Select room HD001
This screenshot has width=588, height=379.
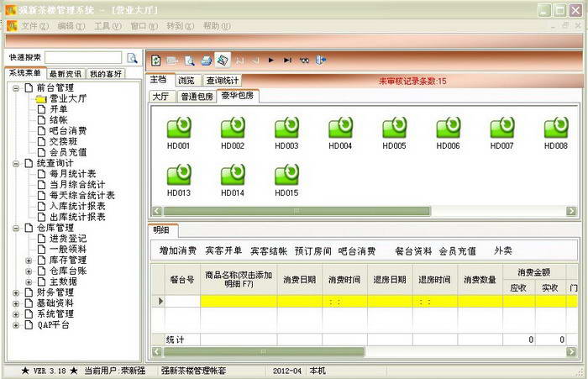[178, 133]
